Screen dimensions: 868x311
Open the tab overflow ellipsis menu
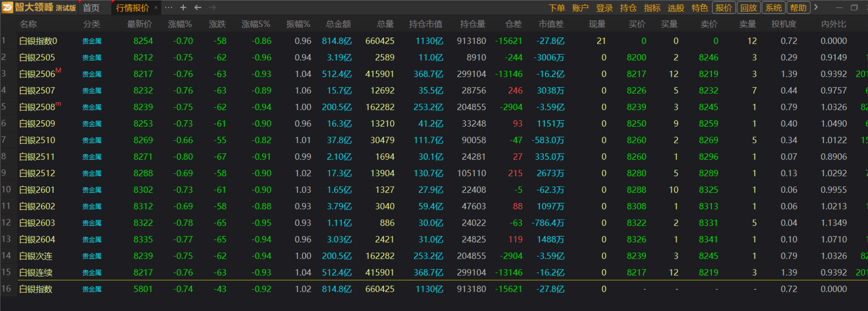[169, 7]
